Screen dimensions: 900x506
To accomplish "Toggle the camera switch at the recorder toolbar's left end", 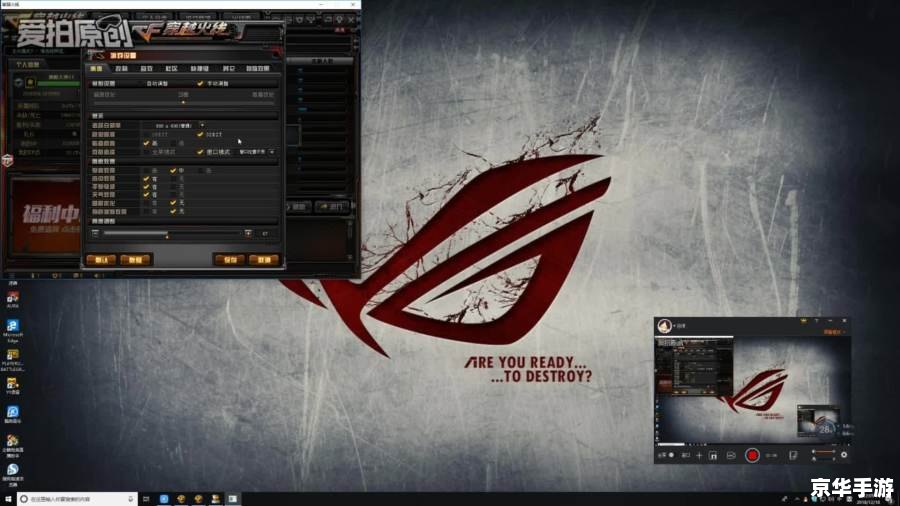I will click(666, 456).
